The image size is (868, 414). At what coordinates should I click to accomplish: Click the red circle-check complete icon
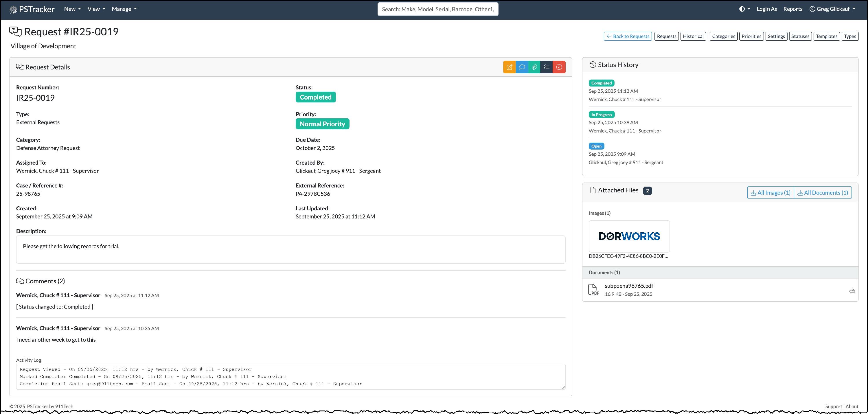click(559, 67)
